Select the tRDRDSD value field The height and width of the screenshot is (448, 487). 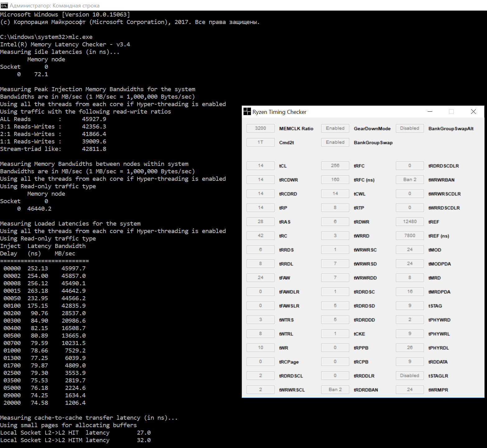(335, 306)
